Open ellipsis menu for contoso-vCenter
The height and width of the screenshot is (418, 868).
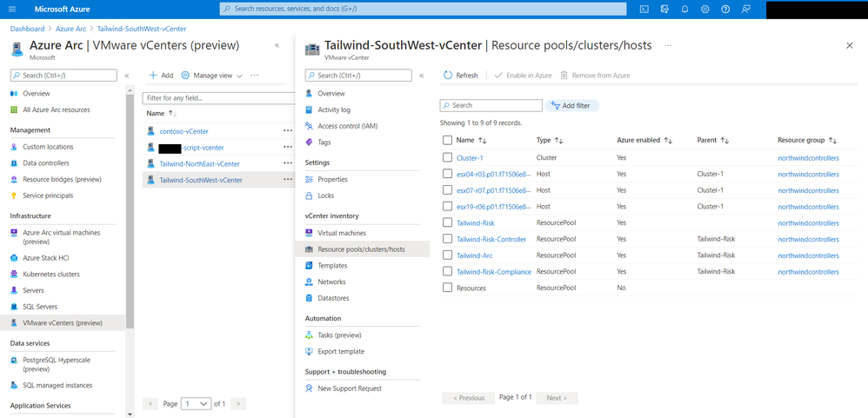[x=288, y=131]
